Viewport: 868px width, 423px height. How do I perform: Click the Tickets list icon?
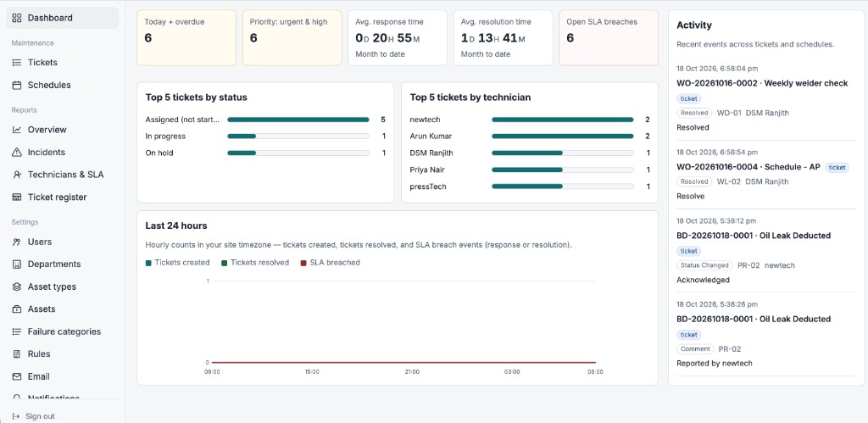point(17,63)
